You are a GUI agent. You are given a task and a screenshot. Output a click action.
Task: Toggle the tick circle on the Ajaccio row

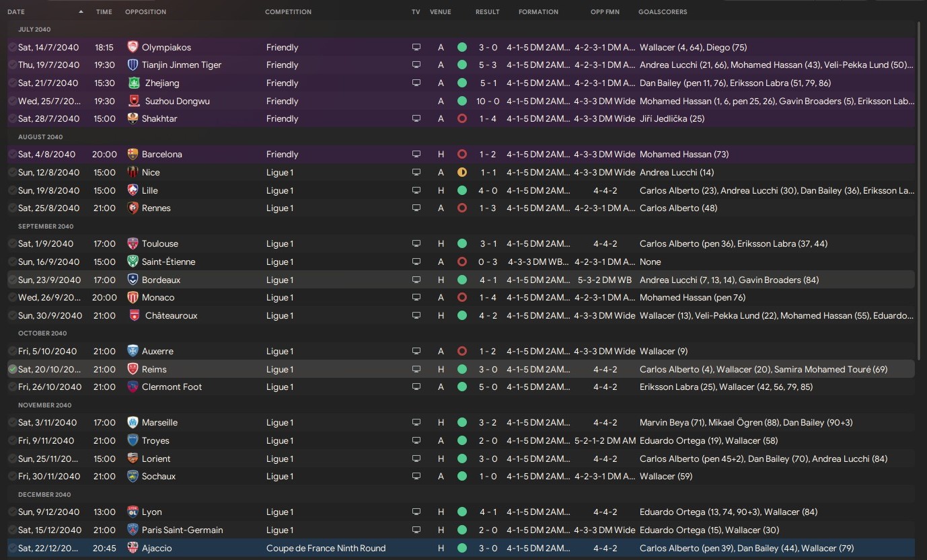tap(12, 548)
